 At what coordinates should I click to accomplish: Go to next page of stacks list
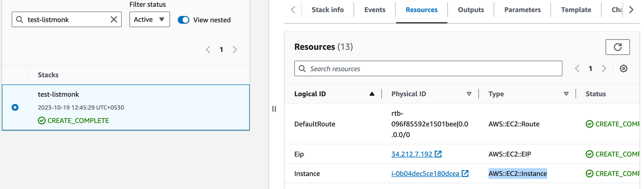click(x=235, y=50)
